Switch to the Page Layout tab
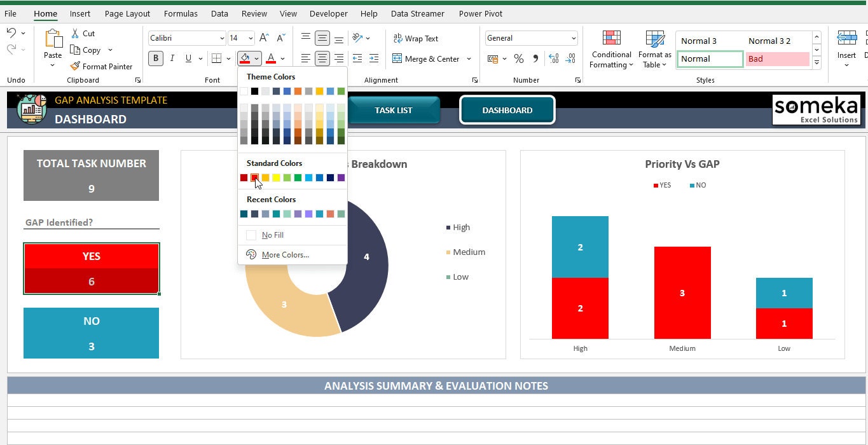 pos(127,13)
